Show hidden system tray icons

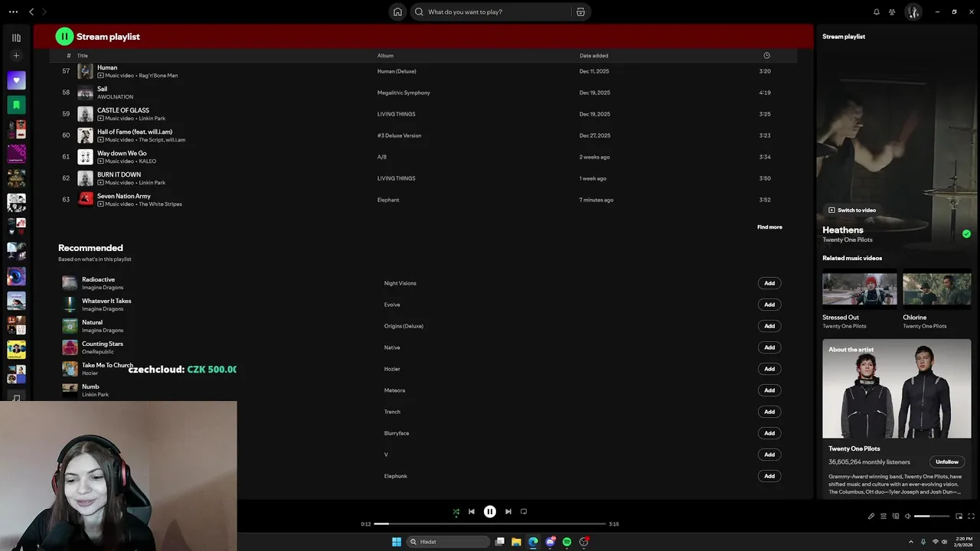(913, 542)
